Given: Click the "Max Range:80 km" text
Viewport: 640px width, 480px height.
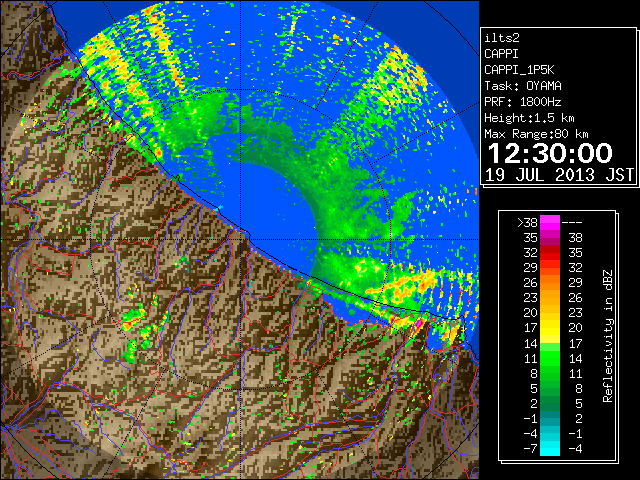Looking at the screenshot, I should [x=536, y=134].
